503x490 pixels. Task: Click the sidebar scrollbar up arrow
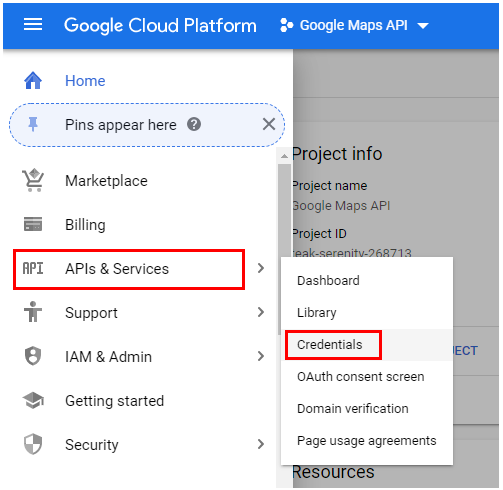pos(284,156)
